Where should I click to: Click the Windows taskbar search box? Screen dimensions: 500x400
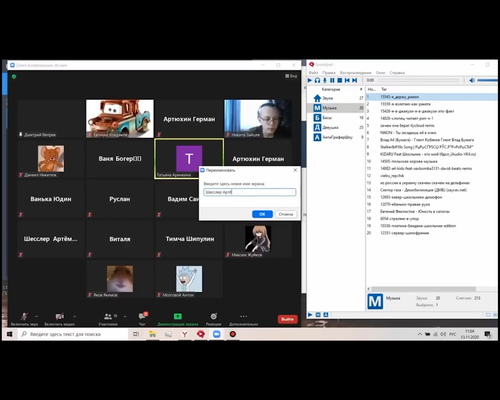73,334
